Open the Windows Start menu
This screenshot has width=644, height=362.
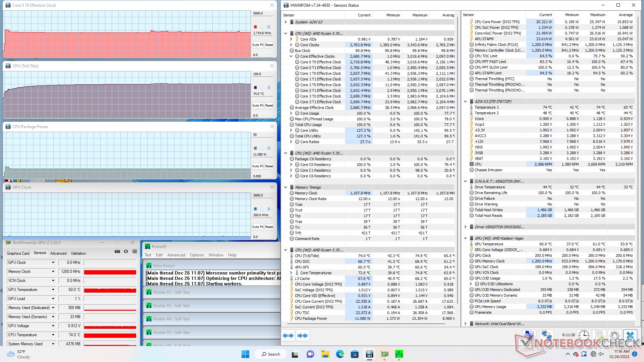coord(245,354)
